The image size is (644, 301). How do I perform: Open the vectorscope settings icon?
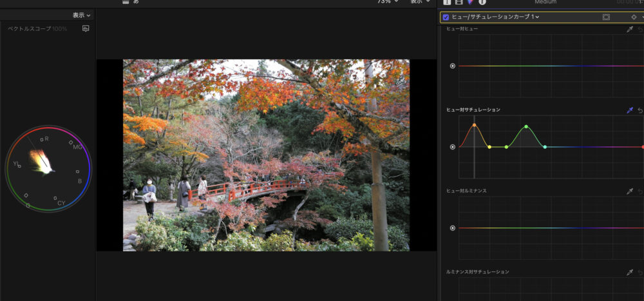[x=86, y=29]
